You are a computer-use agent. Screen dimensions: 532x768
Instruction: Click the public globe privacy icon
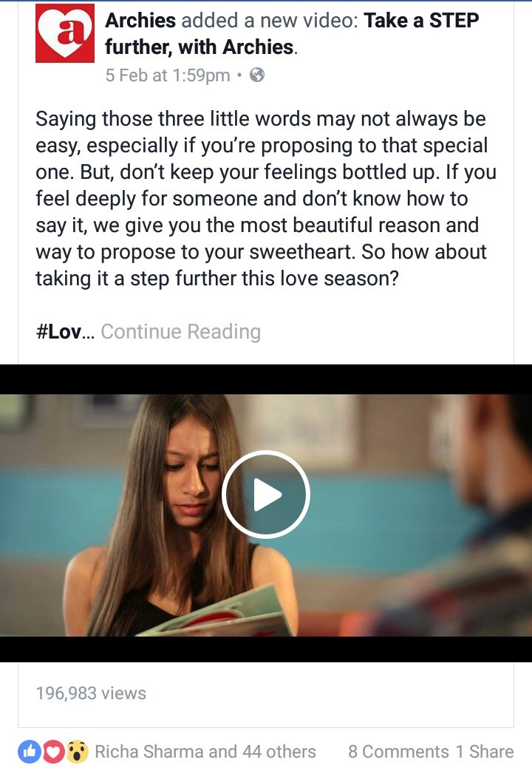257,75
